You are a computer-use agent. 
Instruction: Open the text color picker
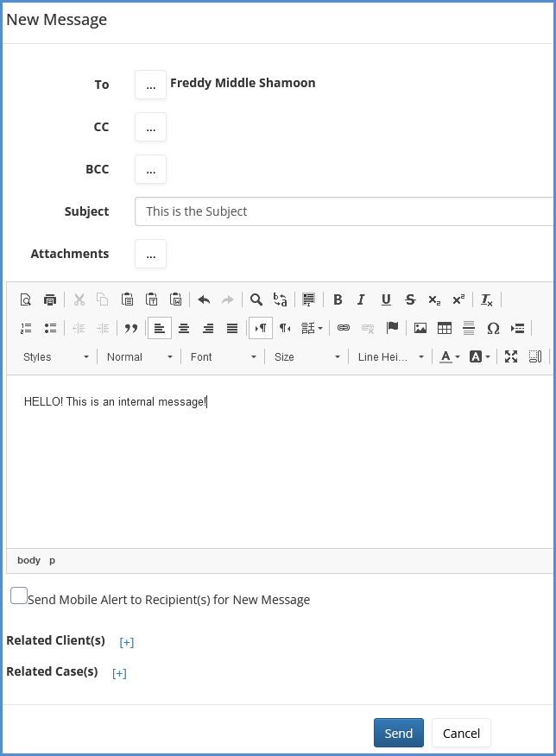click(447, 356)
